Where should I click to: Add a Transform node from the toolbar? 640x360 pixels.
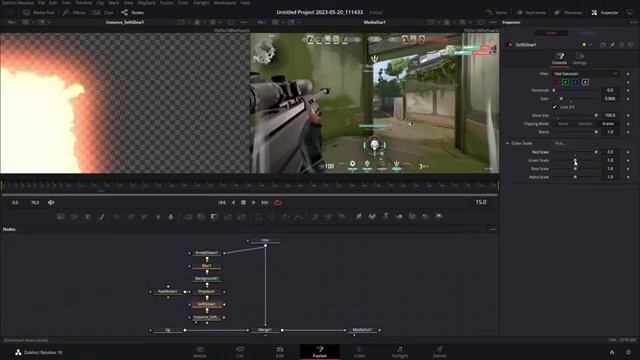(242, 217)
